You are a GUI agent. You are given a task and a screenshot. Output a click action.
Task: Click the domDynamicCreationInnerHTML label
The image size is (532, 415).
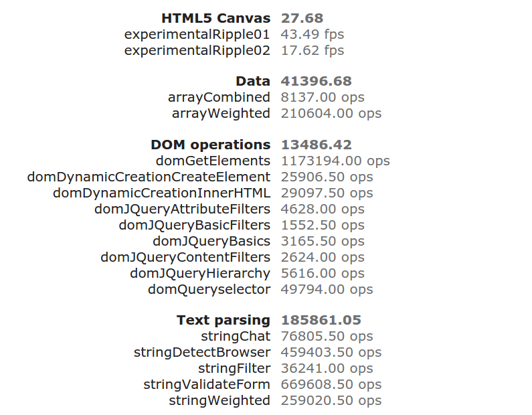161,193
